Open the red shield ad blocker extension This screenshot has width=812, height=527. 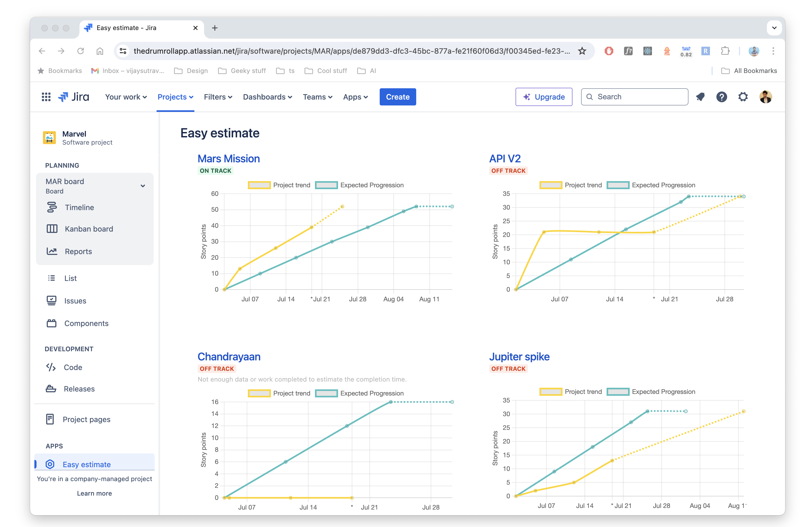point(609,51)
